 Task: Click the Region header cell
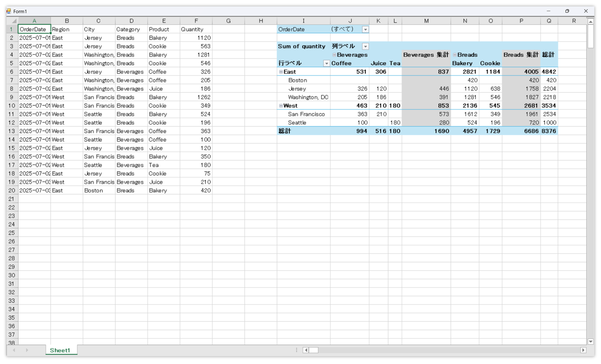[x=67, y=29]
